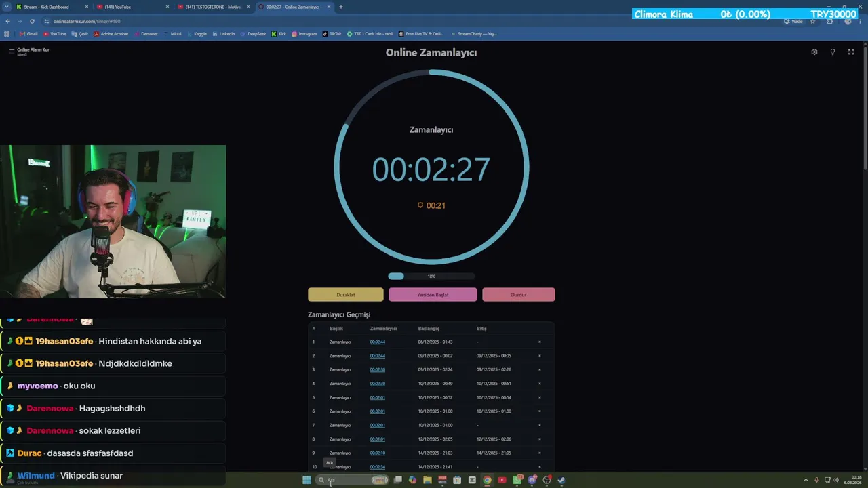Delete history row 9 entry
The image size is (868, 488).
pos(540,453)
